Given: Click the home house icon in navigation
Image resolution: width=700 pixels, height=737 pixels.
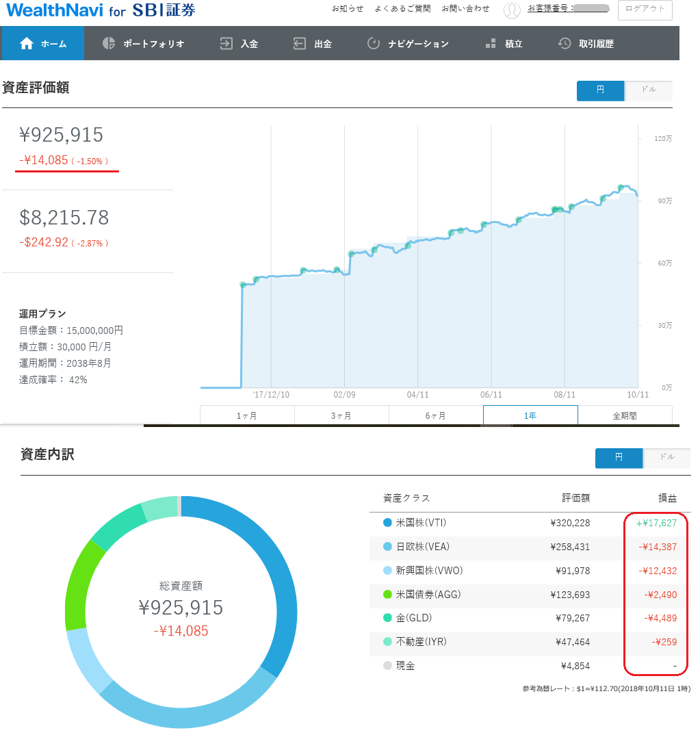Looking at the screenshot, I should pyautogui.click(x=26, y=43).
